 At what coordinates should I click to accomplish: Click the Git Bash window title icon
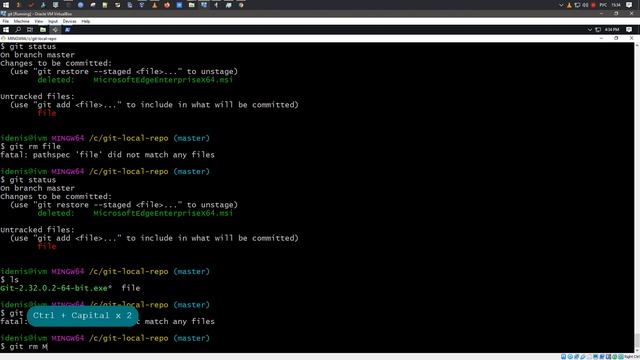pos(3,38)
